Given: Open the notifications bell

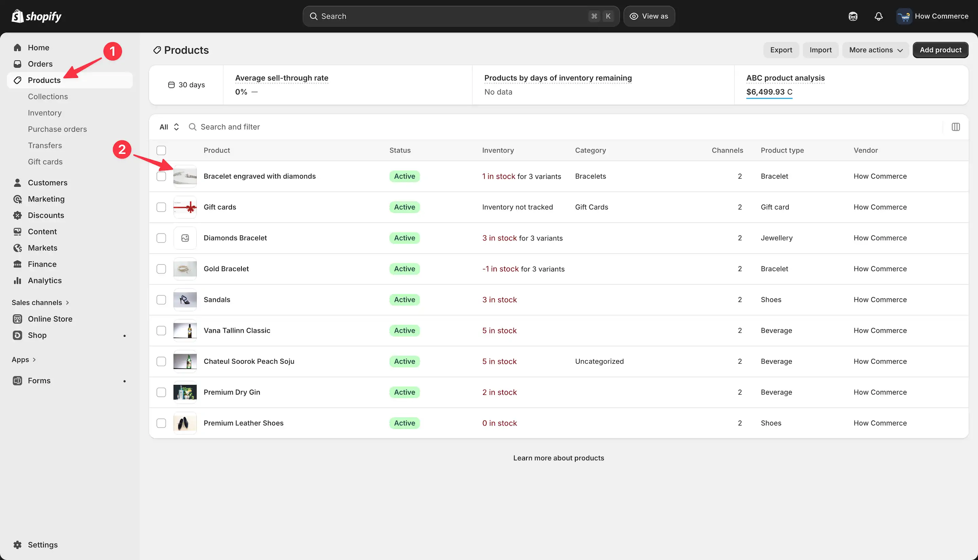Looking at the screenshot, I should [879, 16].
